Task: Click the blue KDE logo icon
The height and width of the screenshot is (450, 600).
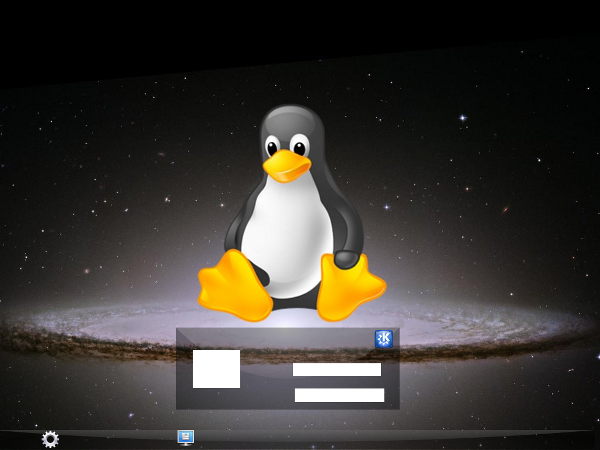Action: coord(384,339)
